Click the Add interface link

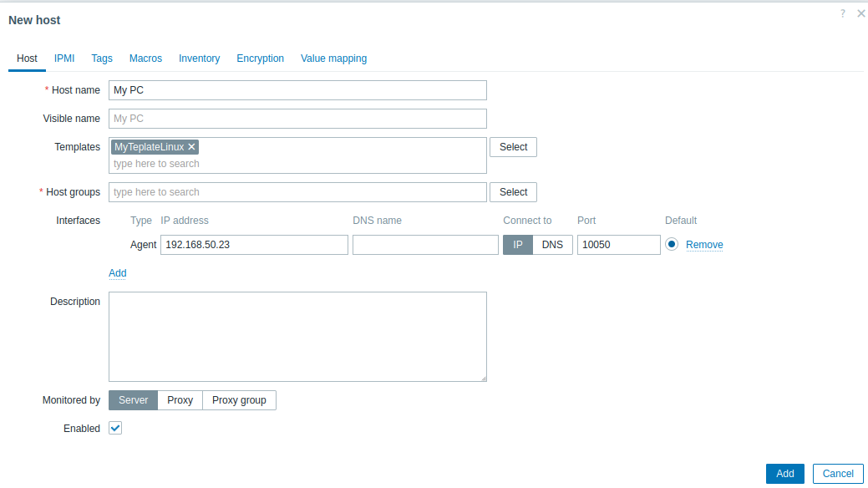[118, 273]
